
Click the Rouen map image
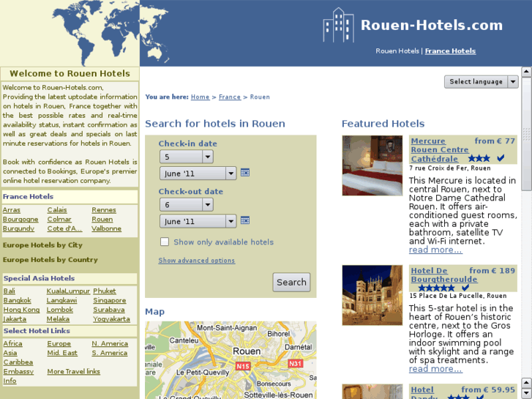pyautogui.click(x=231, y=360)
